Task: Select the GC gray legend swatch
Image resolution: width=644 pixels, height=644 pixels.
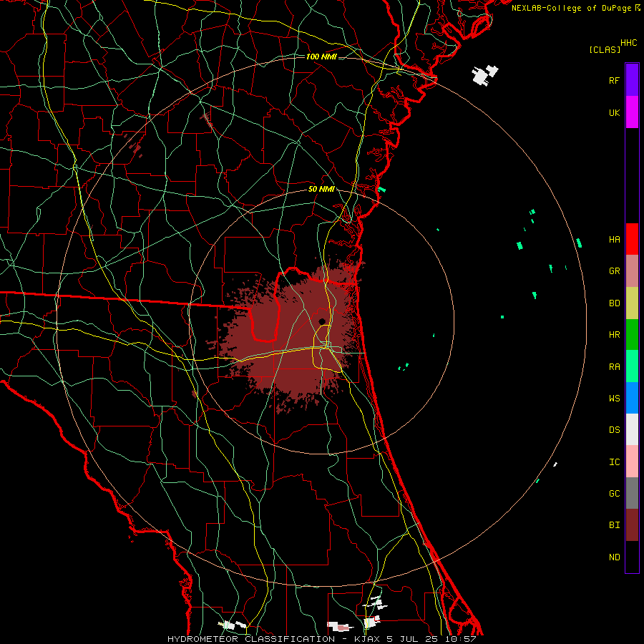Action: coord(632,493)
